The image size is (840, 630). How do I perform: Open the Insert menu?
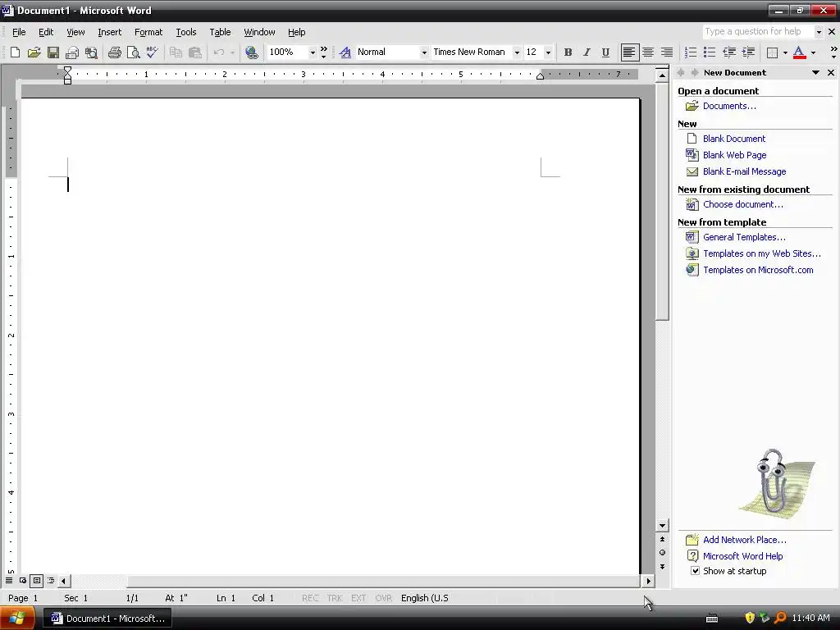pyautogui.click(x=109, y=32)
